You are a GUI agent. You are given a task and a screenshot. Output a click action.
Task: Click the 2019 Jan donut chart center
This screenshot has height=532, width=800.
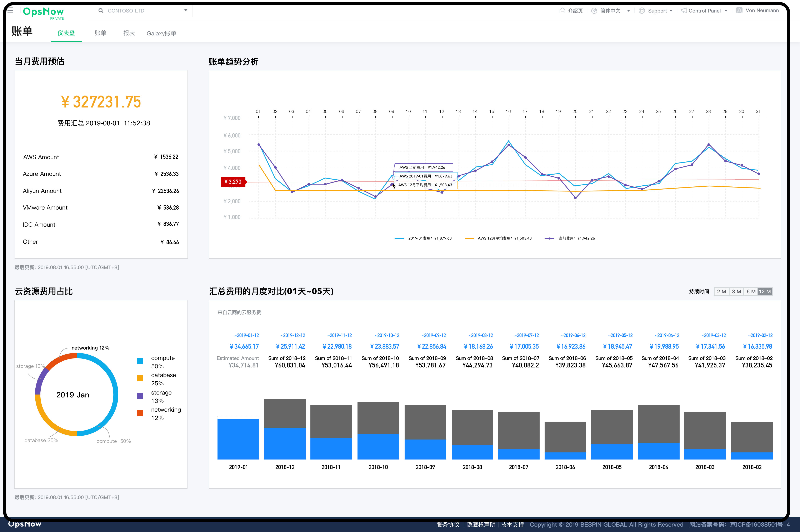[x=72, y=395]
